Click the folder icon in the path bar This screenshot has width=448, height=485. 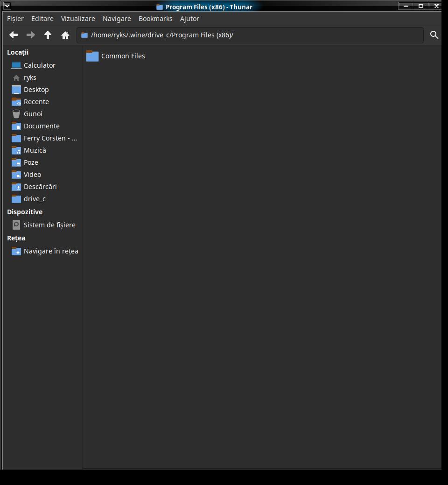84,35
